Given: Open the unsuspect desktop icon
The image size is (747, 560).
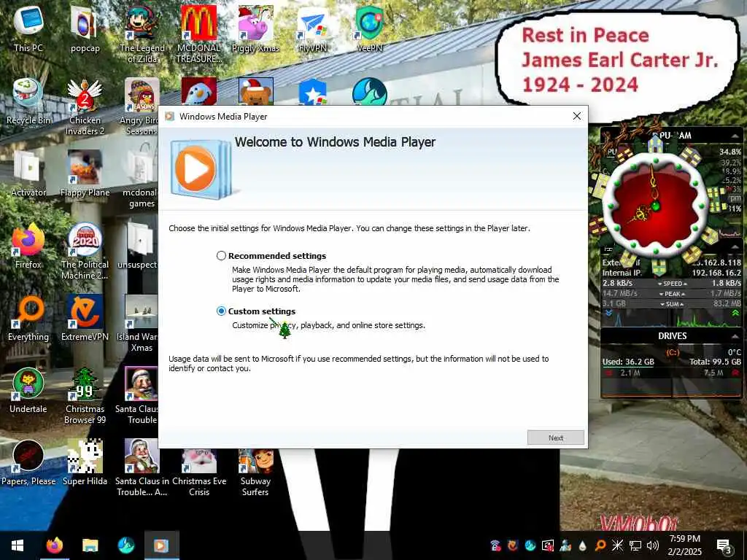Looking at the screenshot, I should pyautogui.click(x=138, y=246).
